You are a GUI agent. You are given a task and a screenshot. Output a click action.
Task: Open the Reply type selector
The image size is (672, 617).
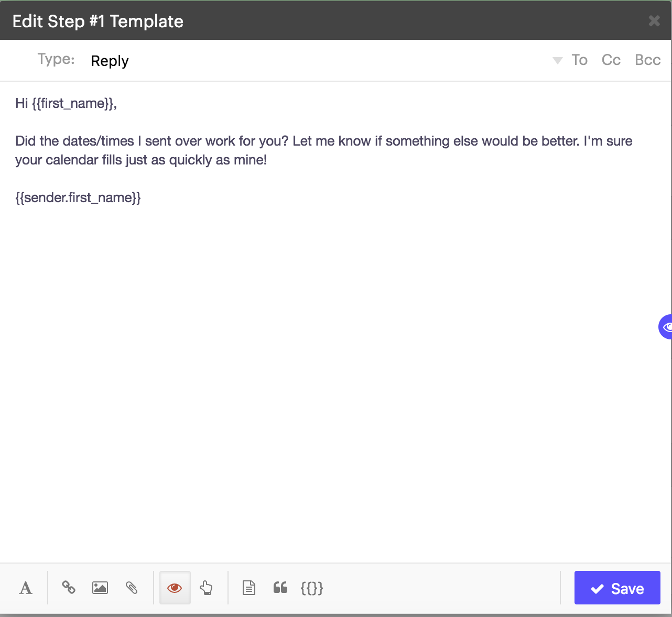coord(110,61)
